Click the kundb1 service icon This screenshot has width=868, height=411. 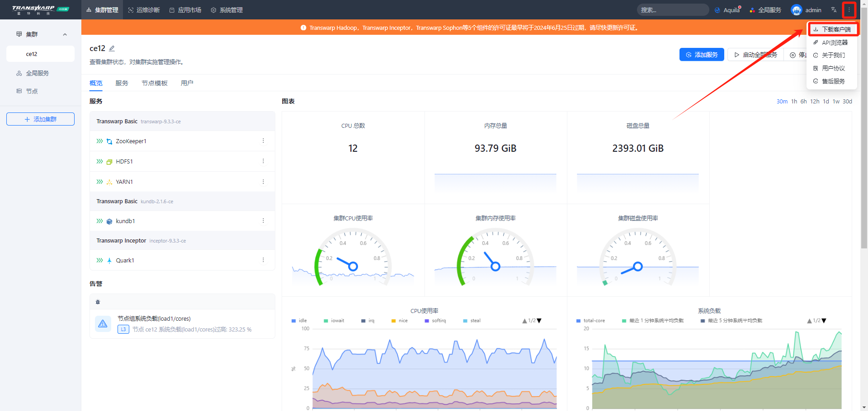pos(109,221)
